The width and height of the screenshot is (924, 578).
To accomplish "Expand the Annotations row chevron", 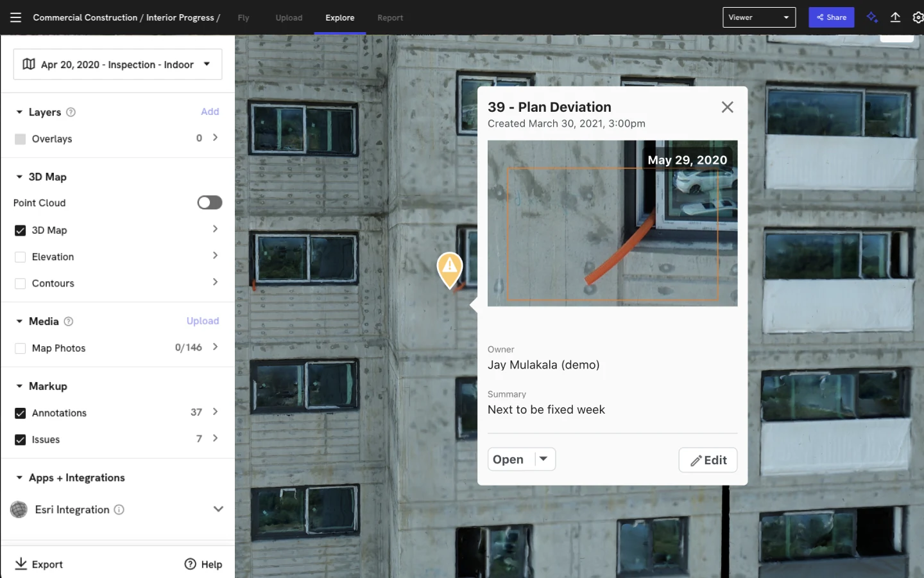I will tap(215, 412).
